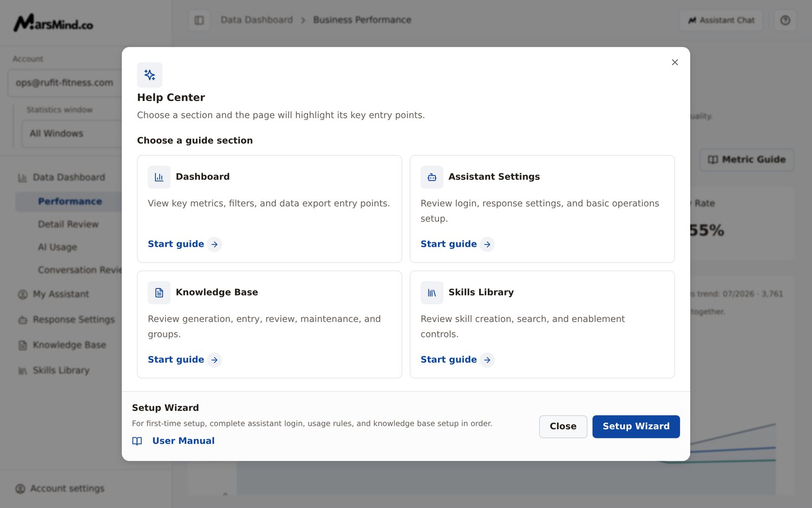Screen dimensions: 812x508
Task: Open Conversation Review in sidebar
Action: coord(80,270)
